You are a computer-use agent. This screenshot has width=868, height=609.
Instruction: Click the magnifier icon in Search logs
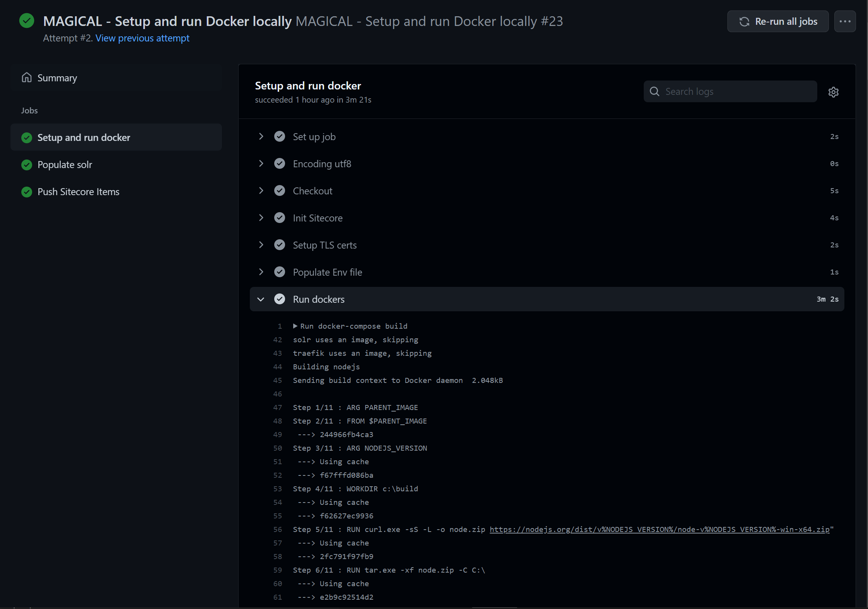pos(655,91)
